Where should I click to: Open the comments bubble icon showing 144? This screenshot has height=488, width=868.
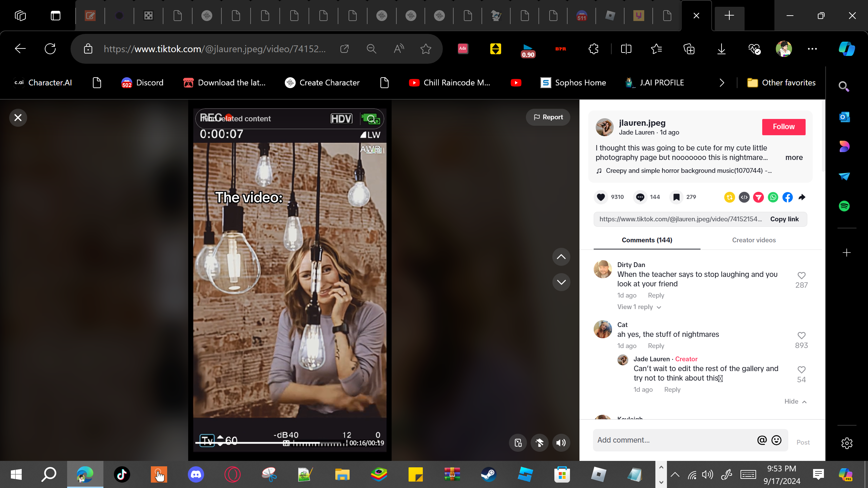(640, 197)
